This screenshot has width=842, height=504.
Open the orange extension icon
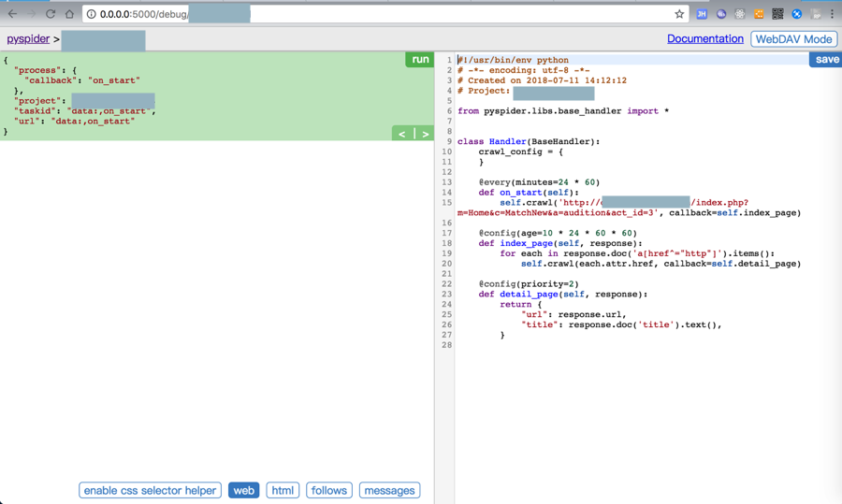[759, 14]
